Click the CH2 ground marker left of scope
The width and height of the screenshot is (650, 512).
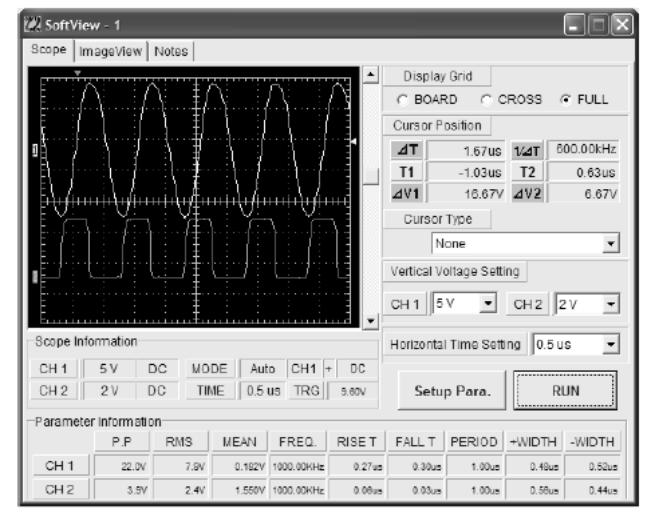click(35, 277)
